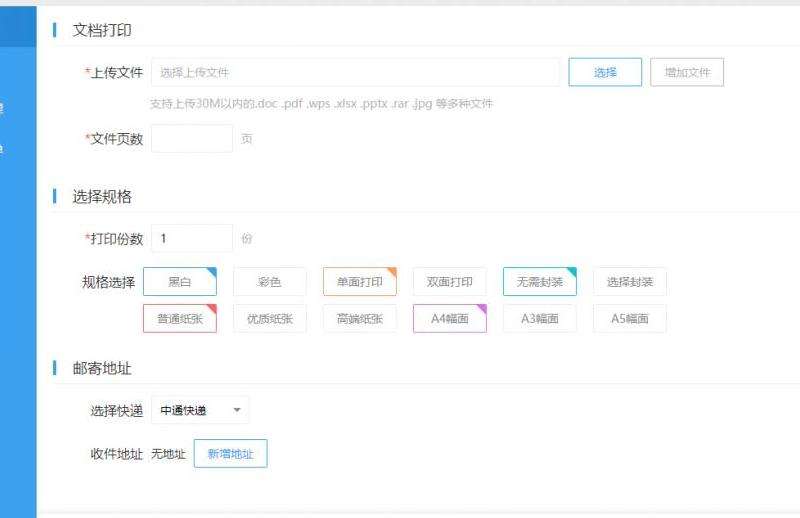This screenshot has width=800, height=518.
Task: Select A4幅面 paper size
Action: click(x=450, y=319)
